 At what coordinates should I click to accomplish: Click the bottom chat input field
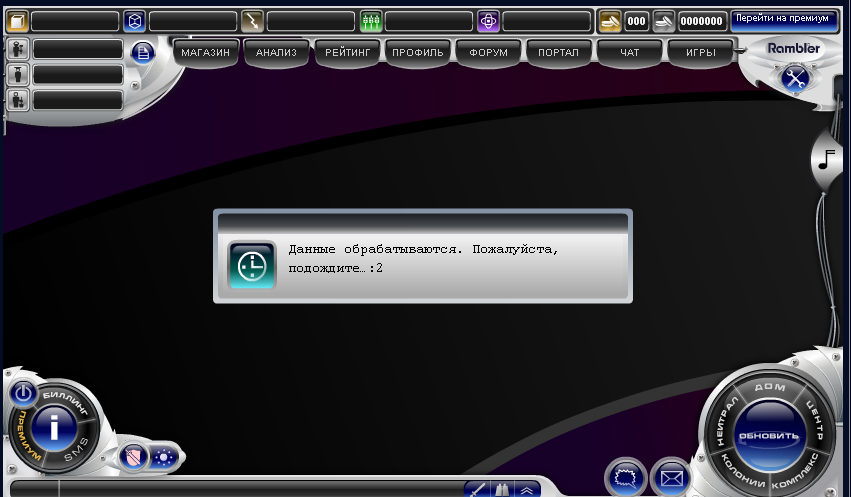click(260, 489)
